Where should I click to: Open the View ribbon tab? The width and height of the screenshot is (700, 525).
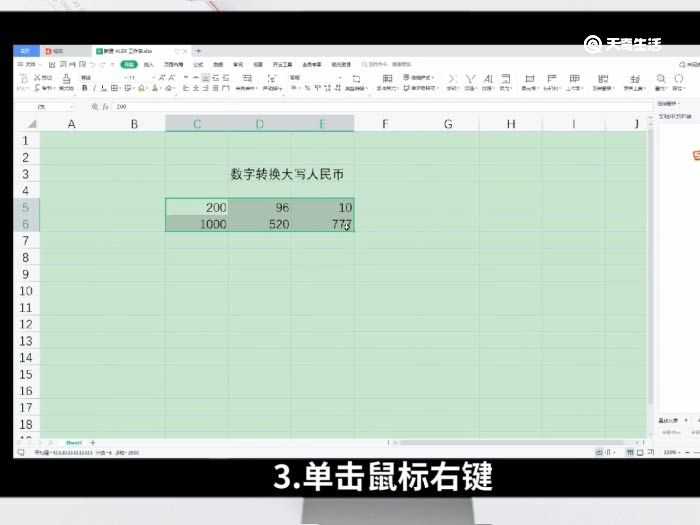click(x=258, y=65)
